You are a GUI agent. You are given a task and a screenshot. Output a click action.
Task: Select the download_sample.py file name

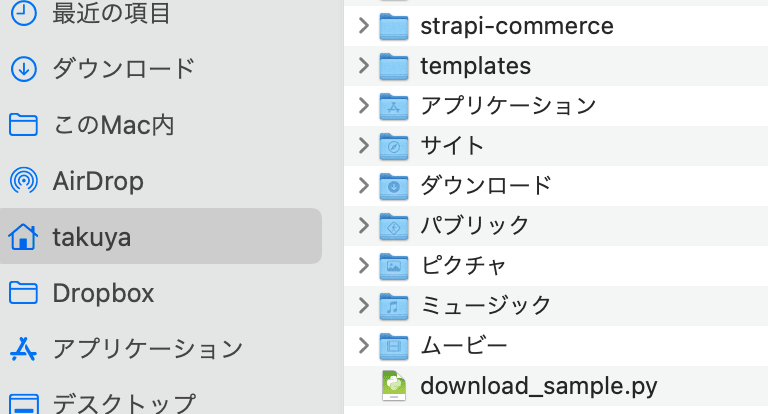(x=539, y=386)
